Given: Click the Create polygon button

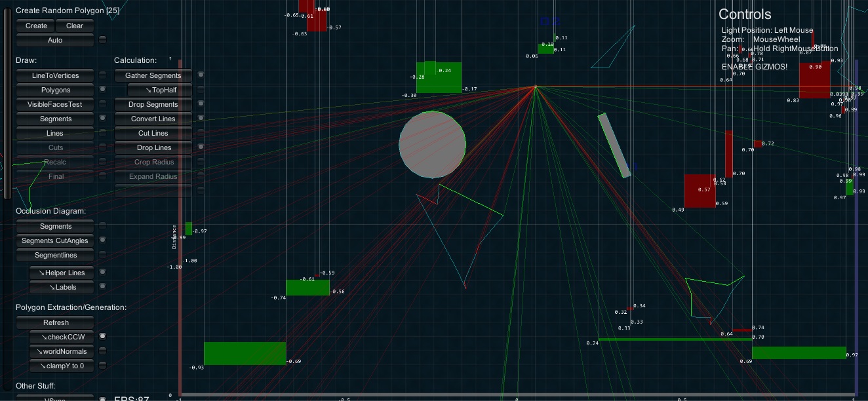Looking at the screenshot, I should click(x=36, y=26).
